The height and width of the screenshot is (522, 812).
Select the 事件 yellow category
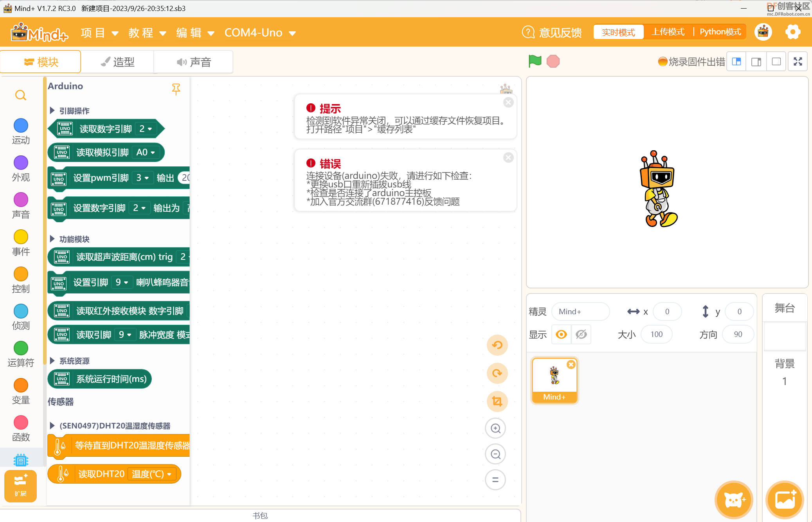[x=21, y=243]
